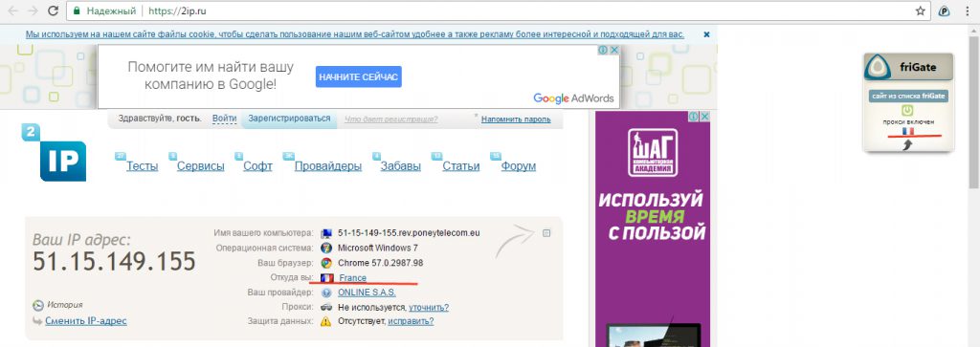Viewport: 980px width, 347px height.
Task: Open the France location link
Action: tap(352, 278)
